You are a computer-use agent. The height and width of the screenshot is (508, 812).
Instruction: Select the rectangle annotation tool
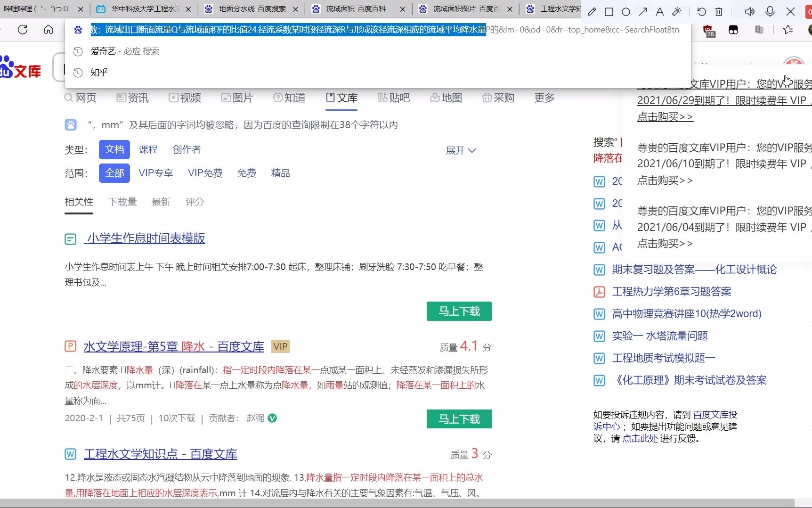coord(609,11)
